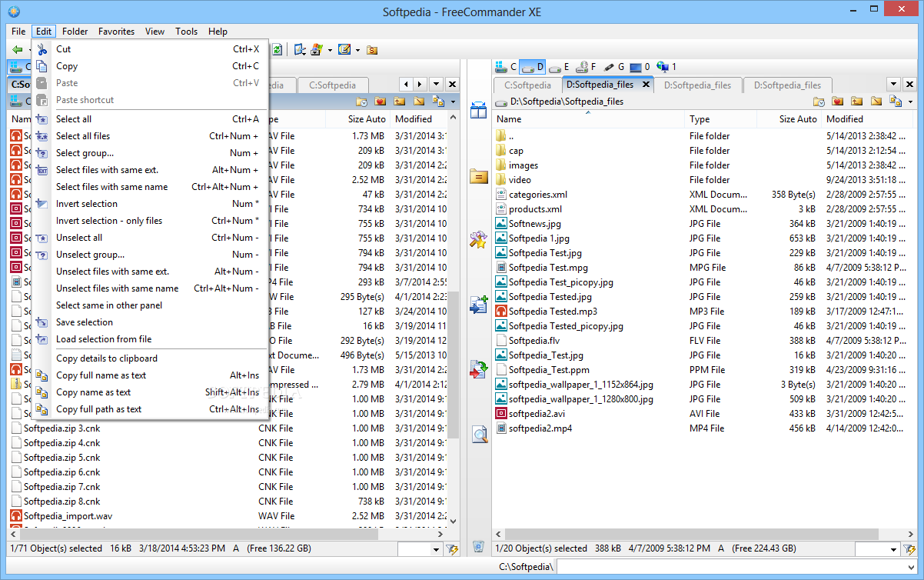The image size is (924, 580).
Task: Switch right panel to drive C
Action: pyautogui.click(x=506, y=67)
